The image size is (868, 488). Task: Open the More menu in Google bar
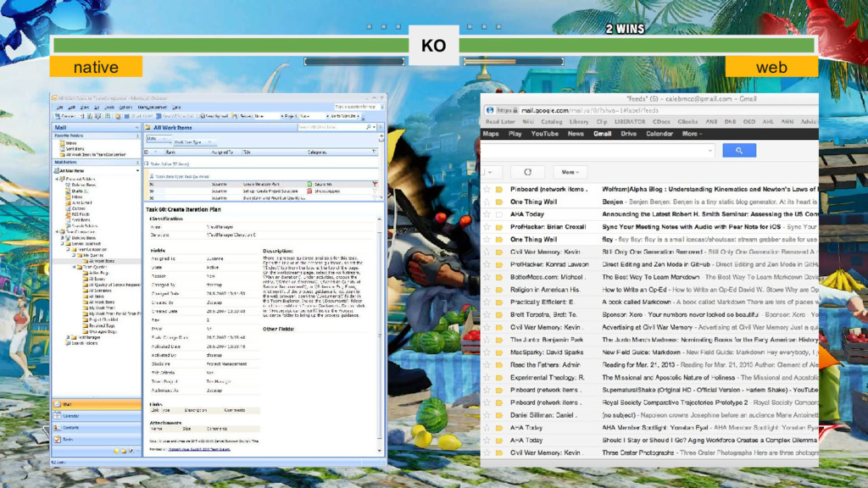[692, 134]
